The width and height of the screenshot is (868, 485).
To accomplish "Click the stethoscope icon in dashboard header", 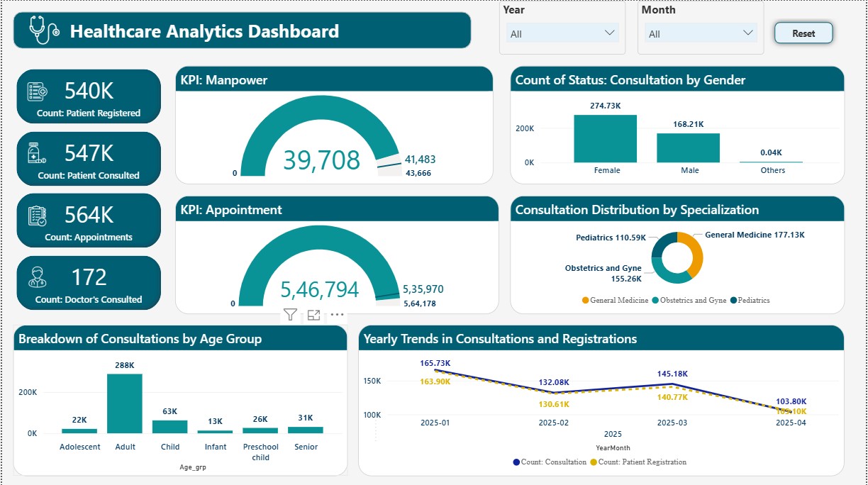I will [x=44, y=30].
